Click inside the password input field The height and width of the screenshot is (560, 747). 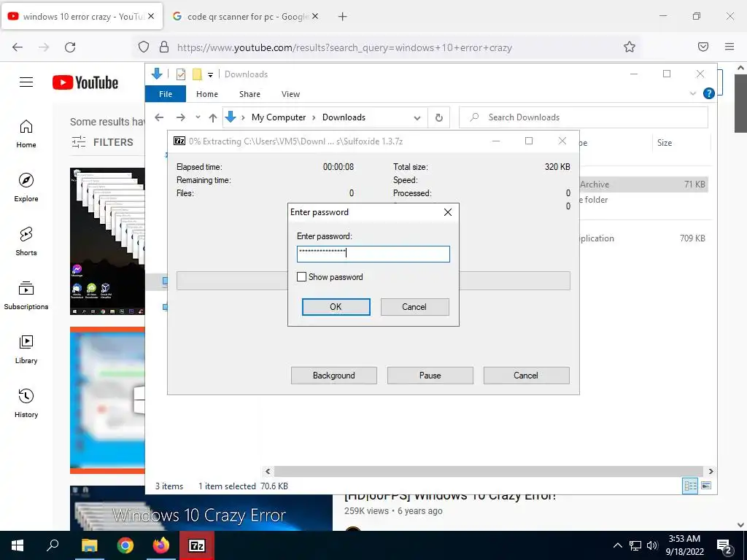click(373, 254)
